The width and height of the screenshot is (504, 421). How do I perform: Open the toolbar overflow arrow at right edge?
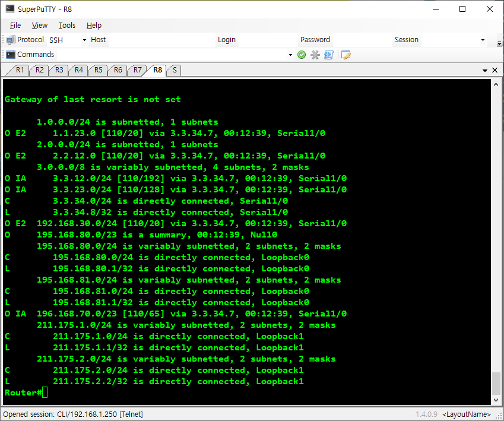click(499, 43)
